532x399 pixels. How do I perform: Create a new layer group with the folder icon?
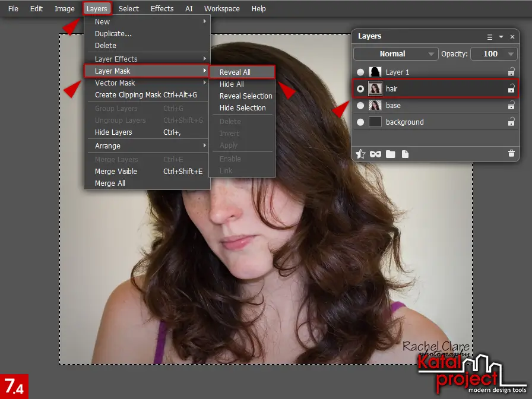coord(390,154)
